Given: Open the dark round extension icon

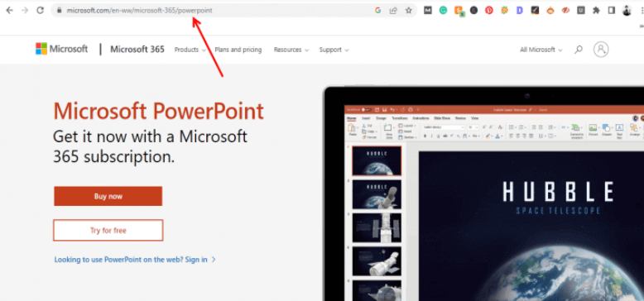Looking at the screenshot, I should click(x=474, y=11).
